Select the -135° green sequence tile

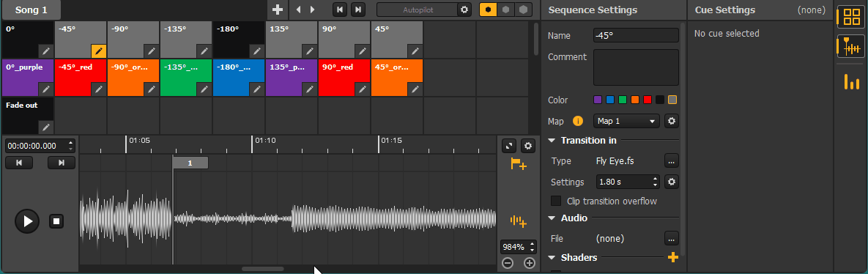point(186,78)
